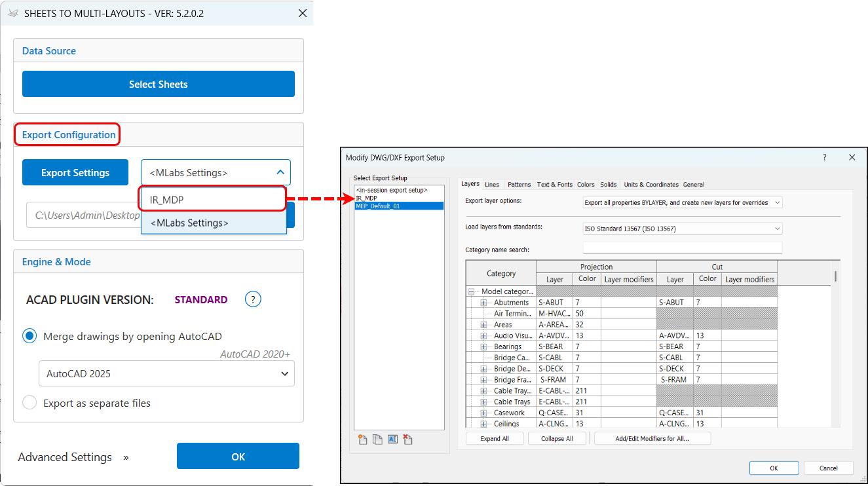This screenshot has height=486, width=868.
Task: Click Add/Edit Modifiers for All button
Action: click(652, 439)
